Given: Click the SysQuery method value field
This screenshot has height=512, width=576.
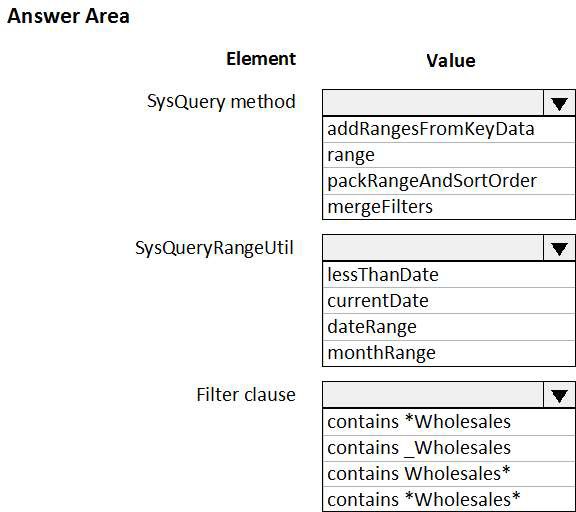Looking at the screenshot, I should pos(433,103).
